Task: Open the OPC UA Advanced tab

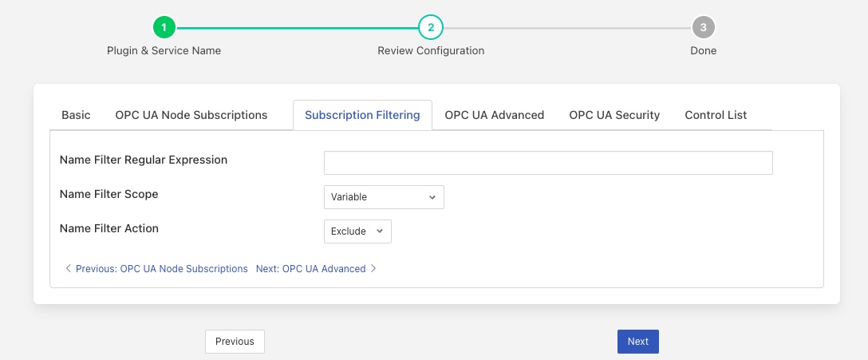Action: click(x=495, y=115)
